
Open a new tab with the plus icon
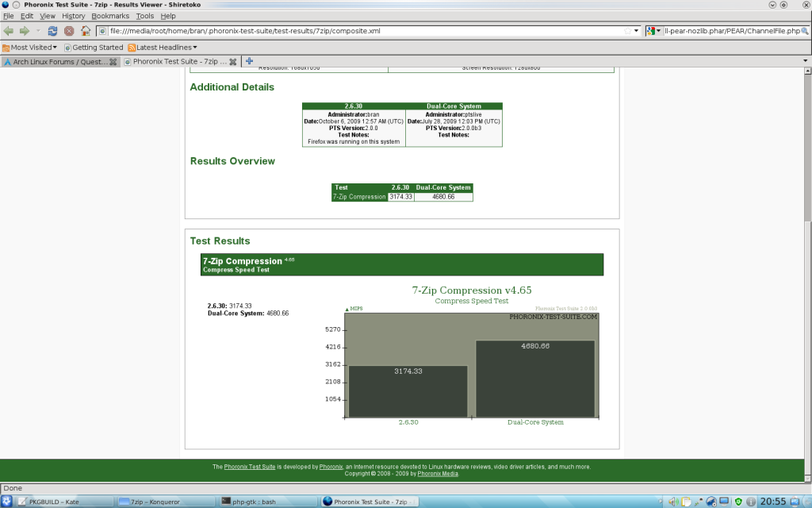click(x=249, y=61)
